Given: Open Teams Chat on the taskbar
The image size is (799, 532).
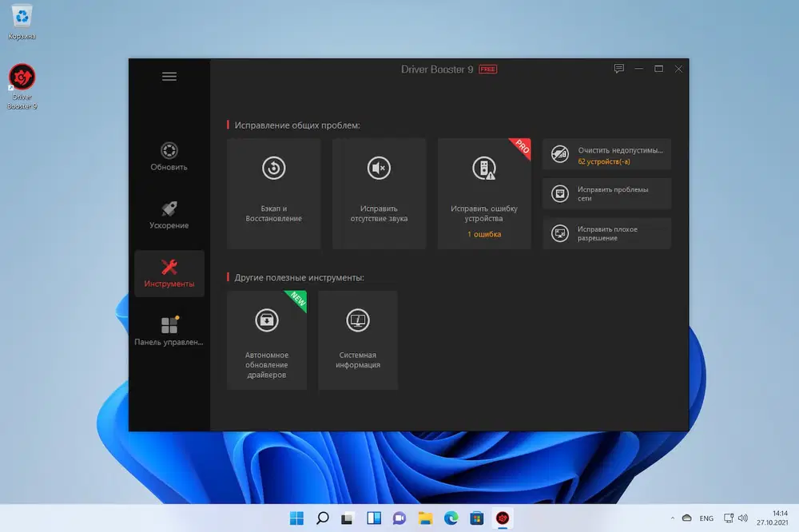Looking at the screenshot, I should coord(399,518).
